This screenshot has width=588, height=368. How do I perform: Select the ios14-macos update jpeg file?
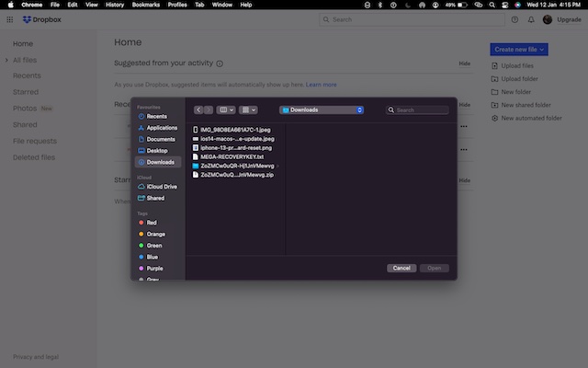tap(235, 139)
